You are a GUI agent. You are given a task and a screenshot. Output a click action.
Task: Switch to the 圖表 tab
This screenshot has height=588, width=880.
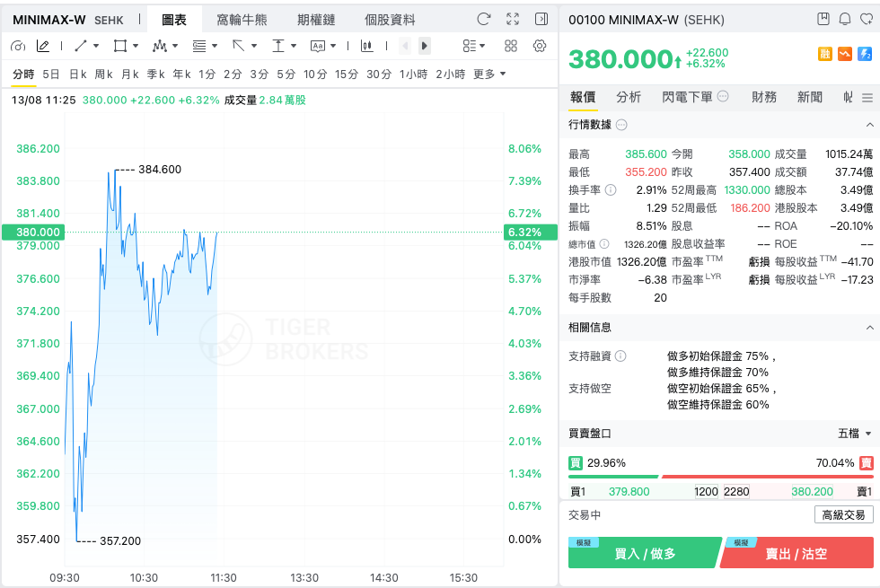(174, 20)
